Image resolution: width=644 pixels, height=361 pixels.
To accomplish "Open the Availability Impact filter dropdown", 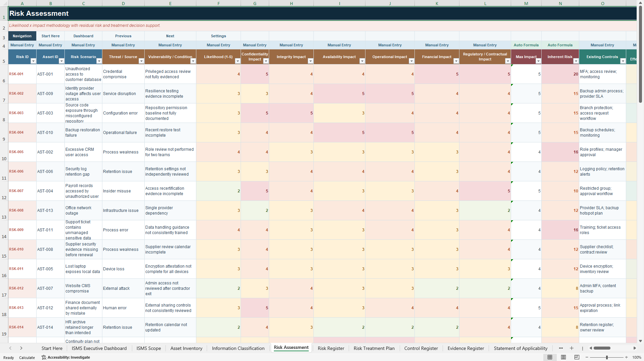I will click(362, 61).
